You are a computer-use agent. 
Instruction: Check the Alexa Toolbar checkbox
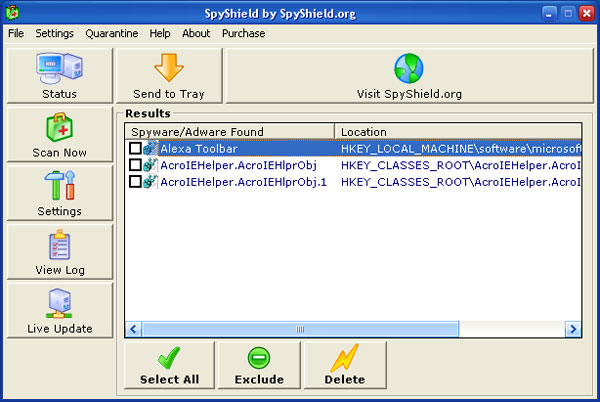135,148
